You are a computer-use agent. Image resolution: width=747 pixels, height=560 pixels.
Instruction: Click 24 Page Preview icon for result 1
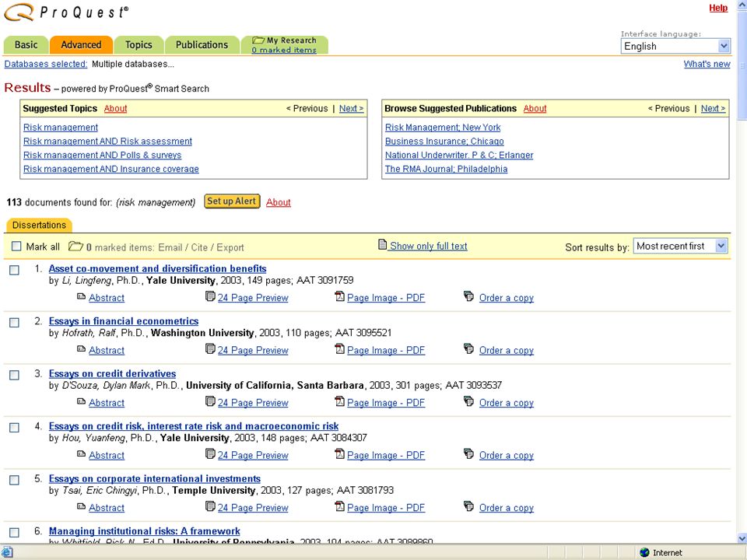pos(210,296)
